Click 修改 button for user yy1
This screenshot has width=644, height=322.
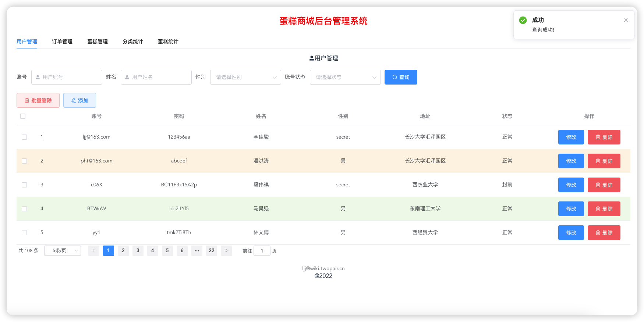(x=571, y=233)
